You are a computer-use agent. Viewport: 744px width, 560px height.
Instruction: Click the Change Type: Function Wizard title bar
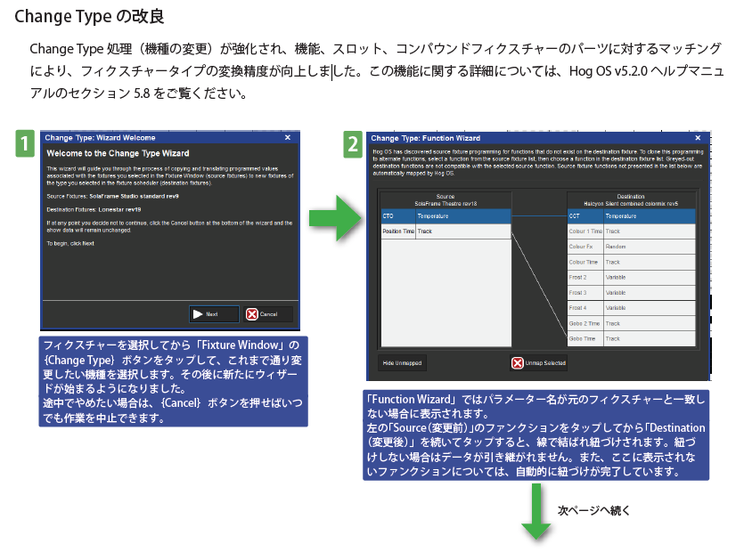click(x=538, y=138)
